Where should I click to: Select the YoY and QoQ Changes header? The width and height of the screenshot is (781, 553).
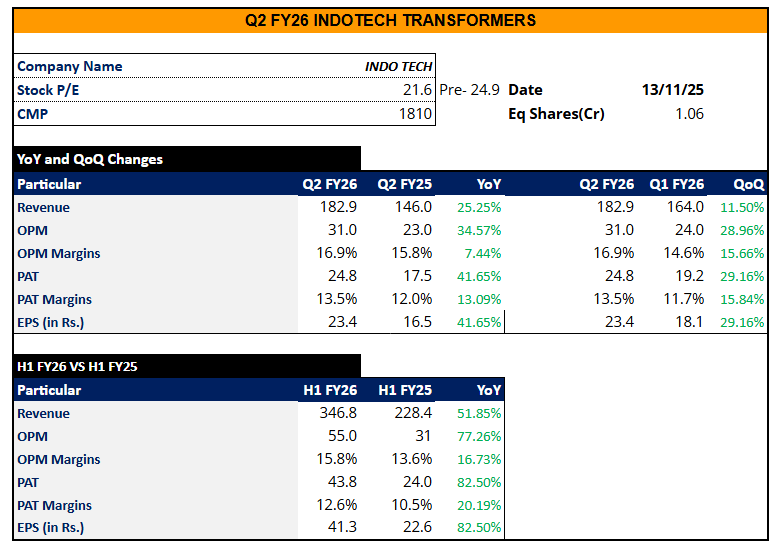pos(90,159)
